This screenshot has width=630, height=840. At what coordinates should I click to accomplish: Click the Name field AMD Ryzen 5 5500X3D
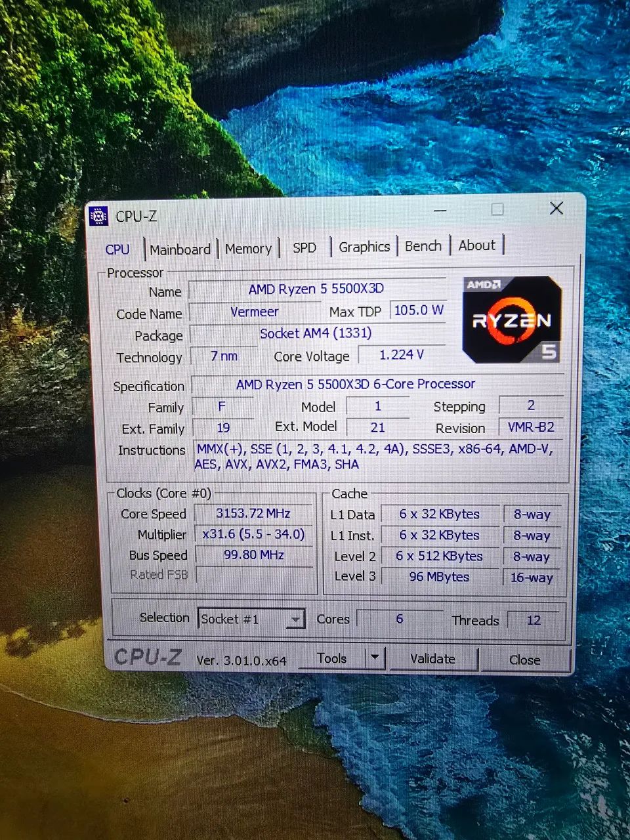click(x=316, y=289)
